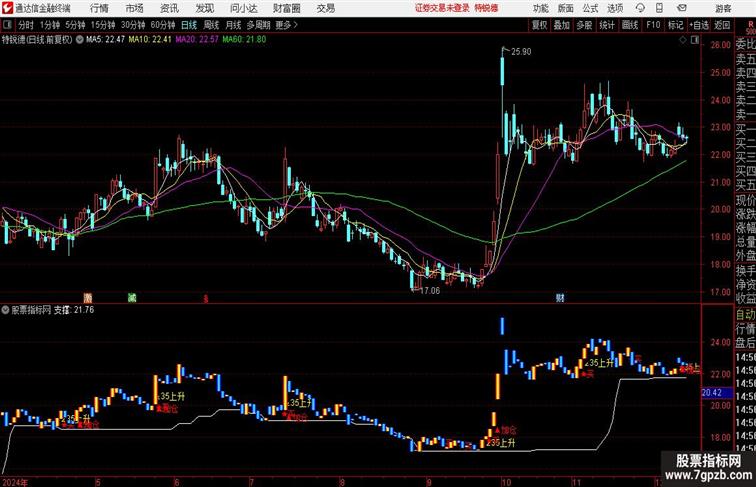This screenshot has width=756, height=487.
Task: Click the MA5: 22.47 value
Action: 105,40
